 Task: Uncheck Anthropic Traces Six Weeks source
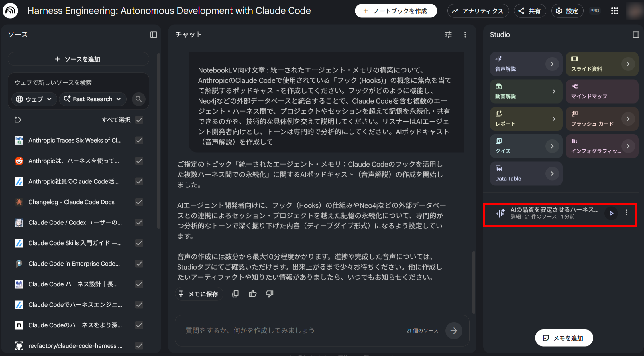139,140
